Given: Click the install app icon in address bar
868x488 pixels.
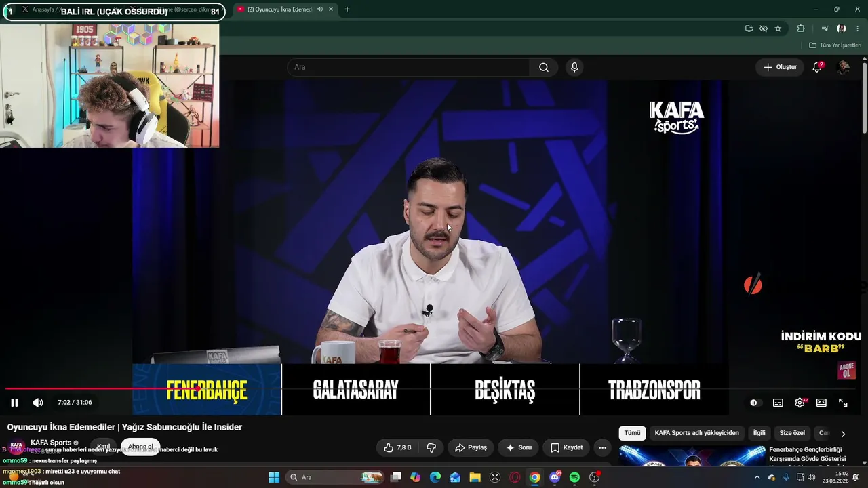Looking at the screenshot, I should click(x=749, y=28).
